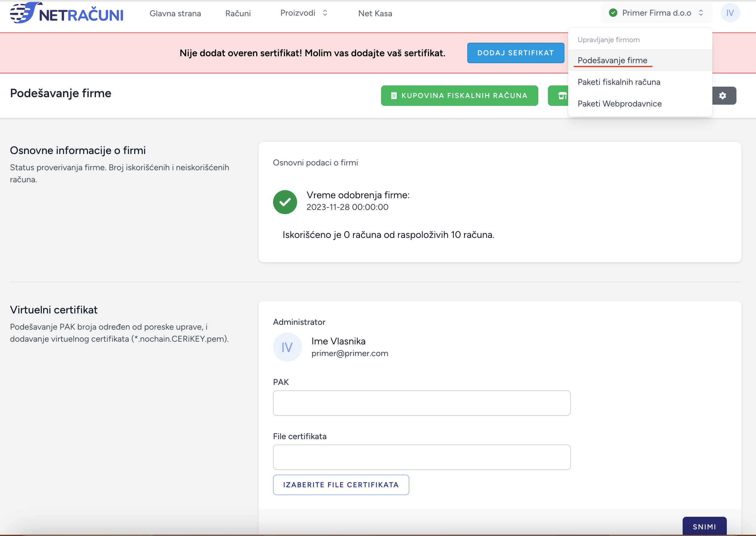Open the Računi page
This screenshot has height=536, width=756.
pos(238,14)
